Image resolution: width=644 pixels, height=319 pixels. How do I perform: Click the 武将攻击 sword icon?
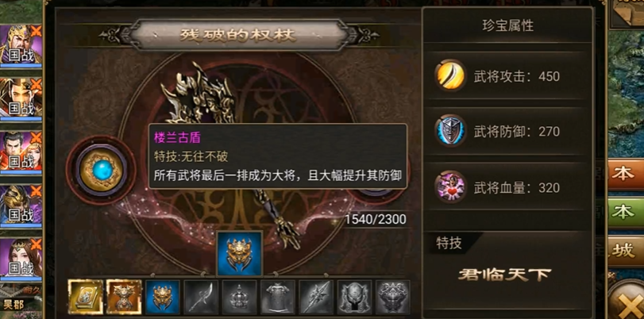click(x=450, y=75)
